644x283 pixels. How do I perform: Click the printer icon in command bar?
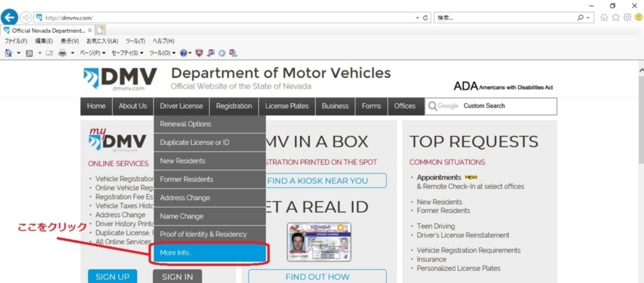pyautogui.click(x=62, y=53)
